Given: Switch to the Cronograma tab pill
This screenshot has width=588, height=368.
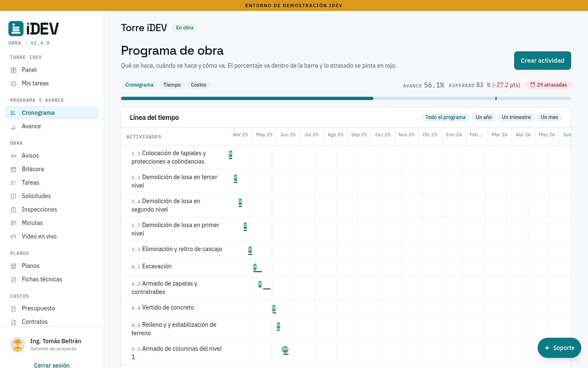Looking at the screenshot, I should [139, 85].
